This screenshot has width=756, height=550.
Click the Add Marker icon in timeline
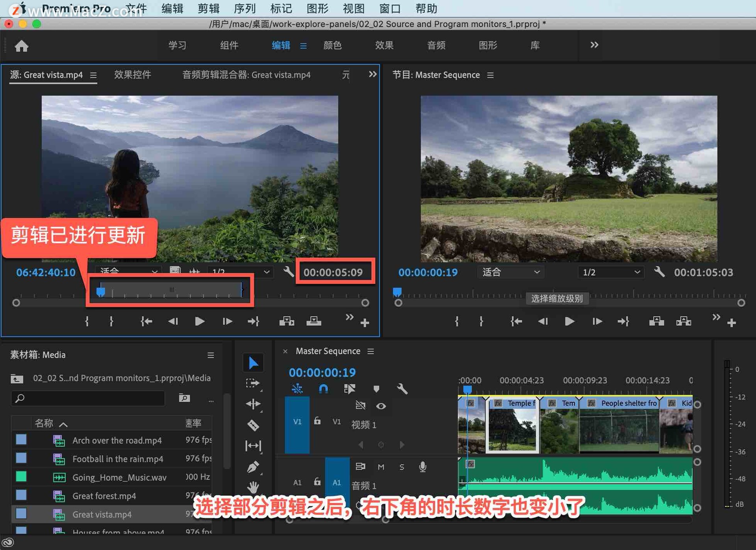pyautogui.click(x=376, y=389)
